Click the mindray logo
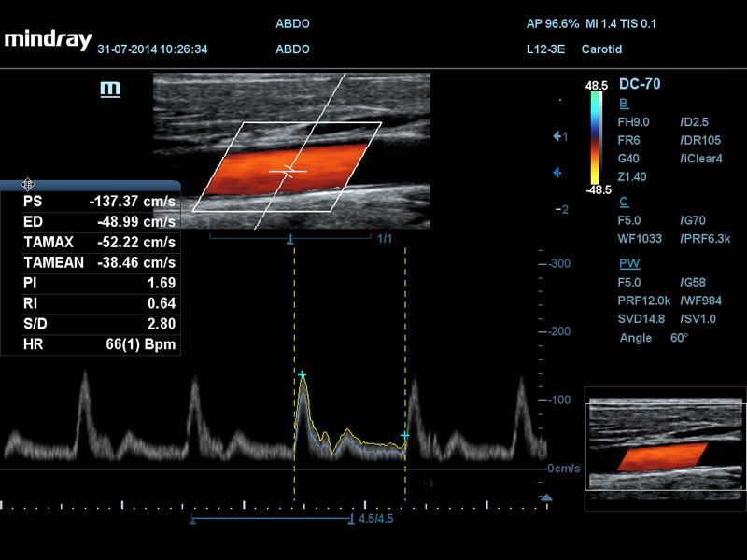Screen dimensions: 747x560 tap(49, 40)
